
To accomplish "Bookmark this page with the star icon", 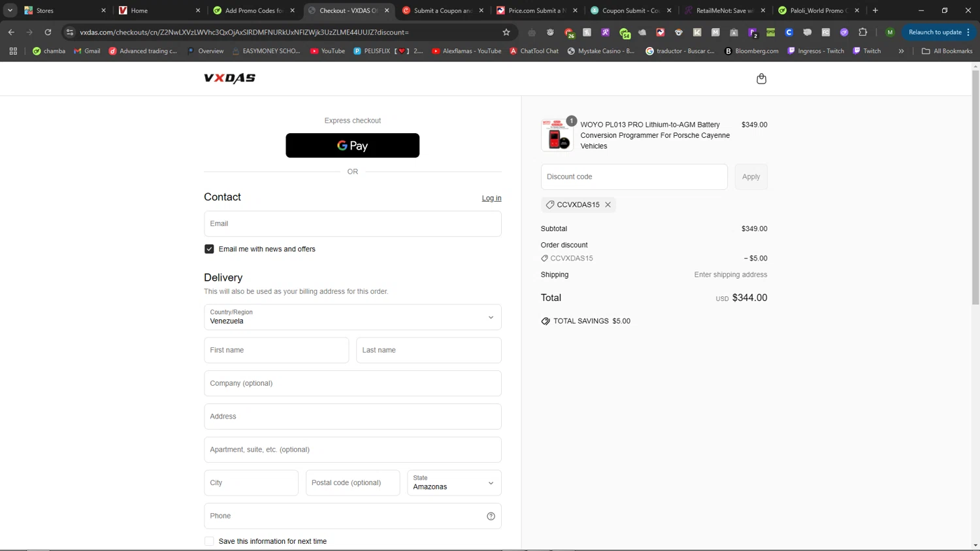I will point(506,32).
